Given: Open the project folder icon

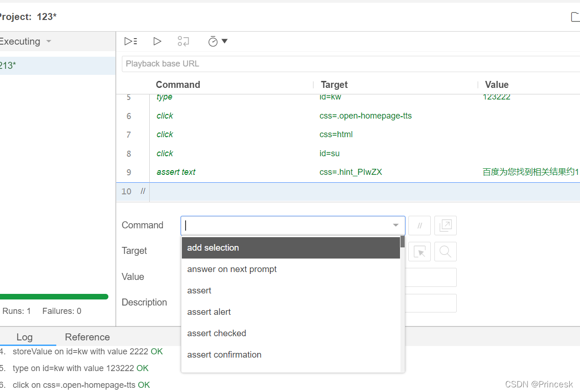Looking at the screenshot, I should (575, 17).
